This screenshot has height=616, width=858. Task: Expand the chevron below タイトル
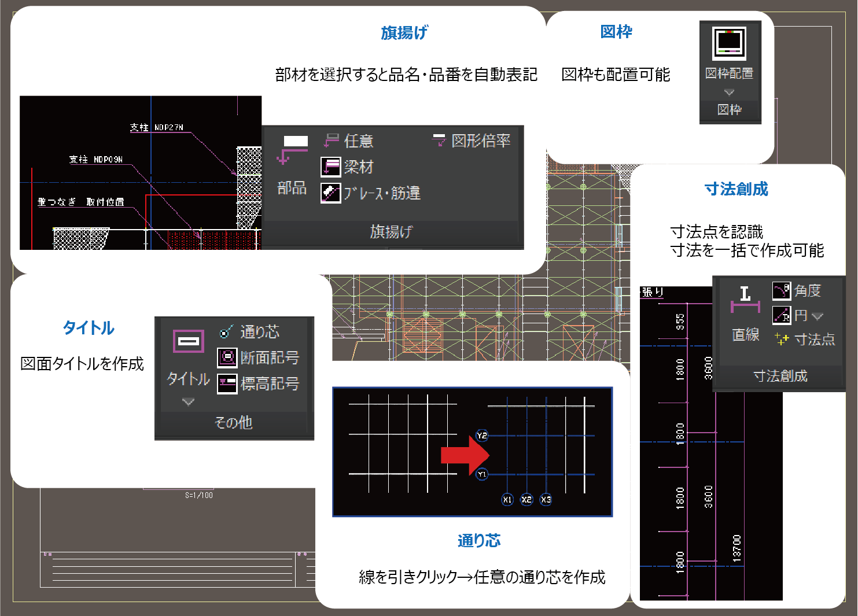(188, 401)
